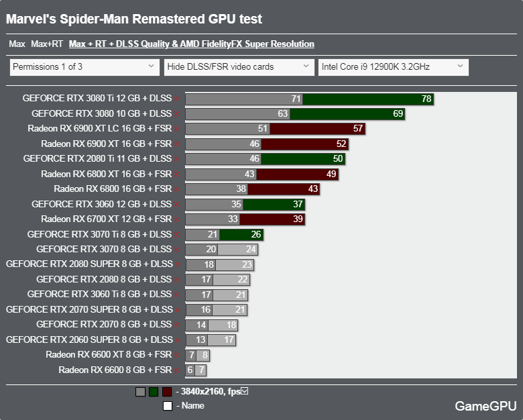523x420 pixels.
Task: Click the dark red legend color swatch
Action: [x=167, y=392]
